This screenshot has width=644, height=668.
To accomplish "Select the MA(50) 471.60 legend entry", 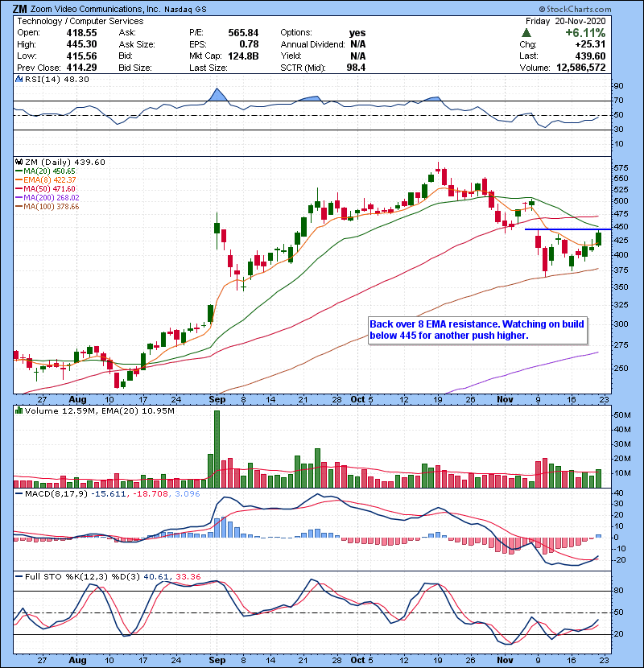I will coord(45,188).
